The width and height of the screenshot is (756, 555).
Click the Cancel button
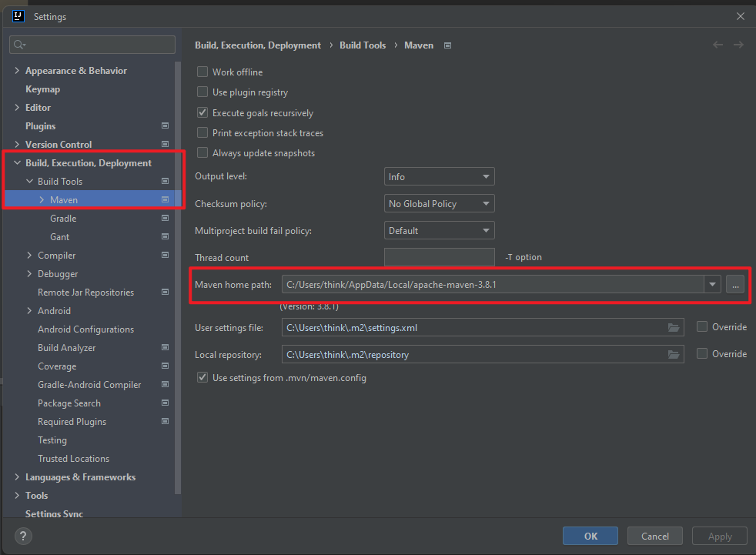click(654, 537)
